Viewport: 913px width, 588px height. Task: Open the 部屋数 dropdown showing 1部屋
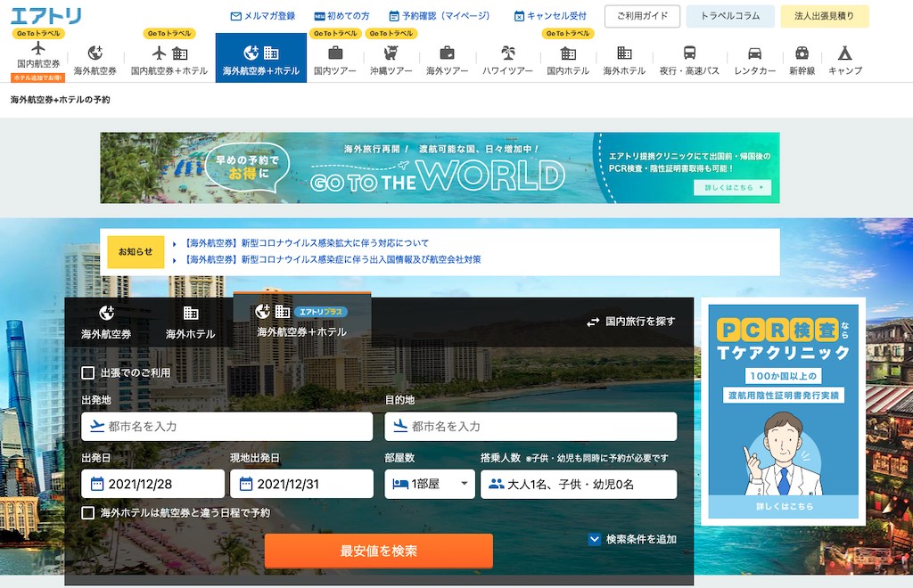coord(430,484)
